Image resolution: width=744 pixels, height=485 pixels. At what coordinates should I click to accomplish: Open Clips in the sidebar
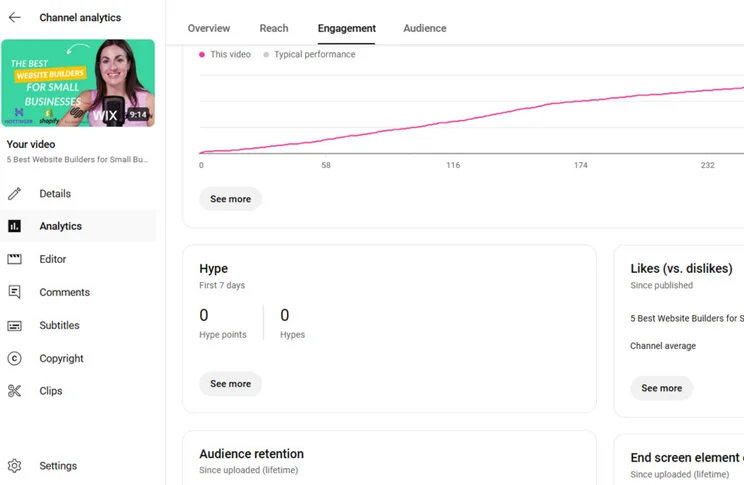click(78, 391)
